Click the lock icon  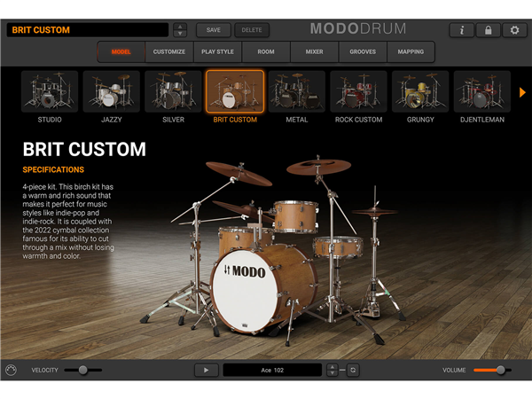point(488,30)
